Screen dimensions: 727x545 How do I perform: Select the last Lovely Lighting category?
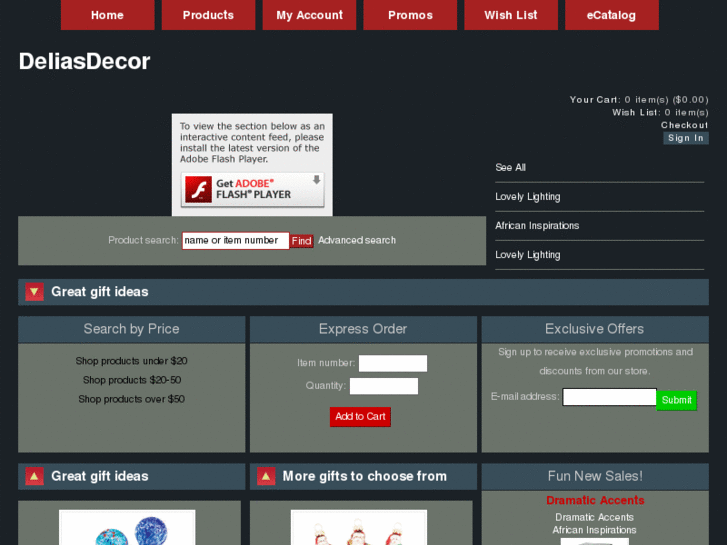[x=528, y=255]
